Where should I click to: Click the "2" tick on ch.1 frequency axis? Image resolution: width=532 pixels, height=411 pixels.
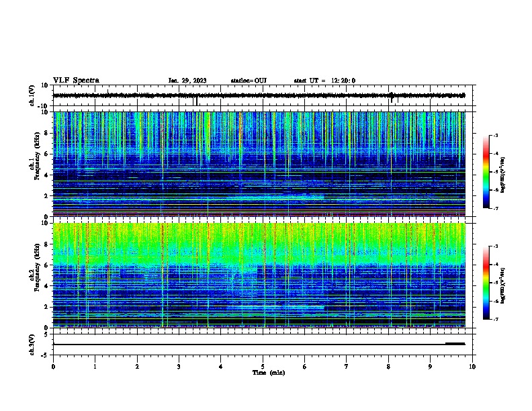coord(46,195)
